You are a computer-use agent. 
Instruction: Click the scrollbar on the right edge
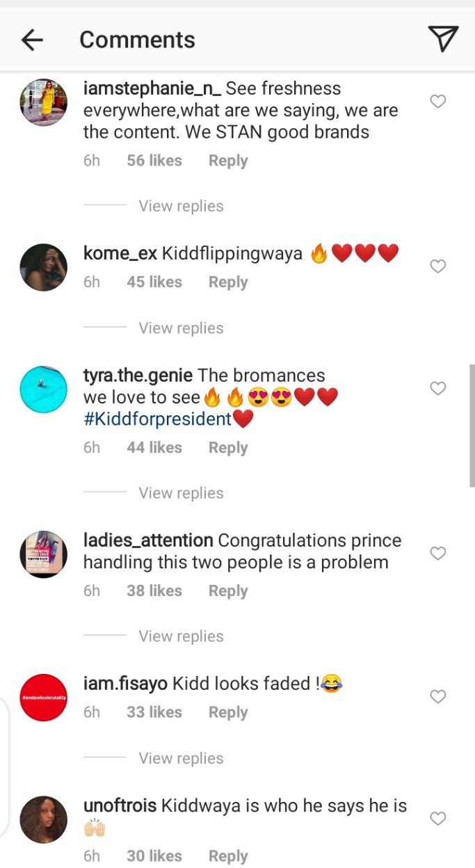click(x=472, y=424)
